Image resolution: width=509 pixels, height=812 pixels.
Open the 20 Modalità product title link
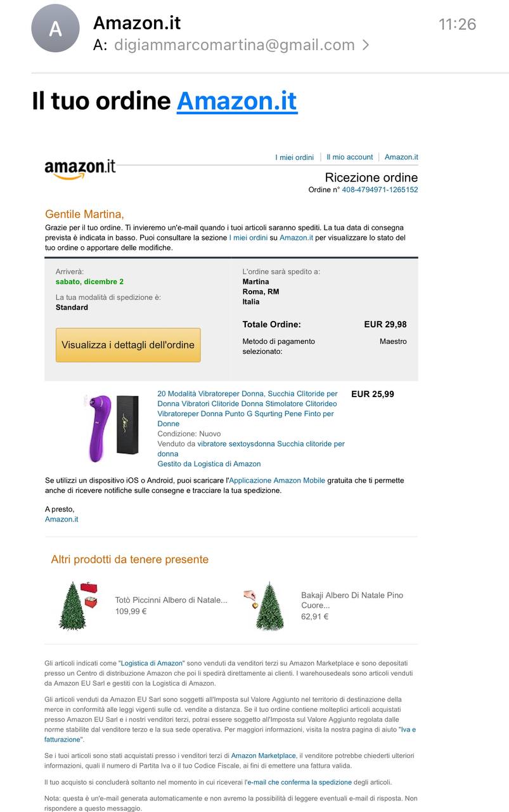coord(247,409)
